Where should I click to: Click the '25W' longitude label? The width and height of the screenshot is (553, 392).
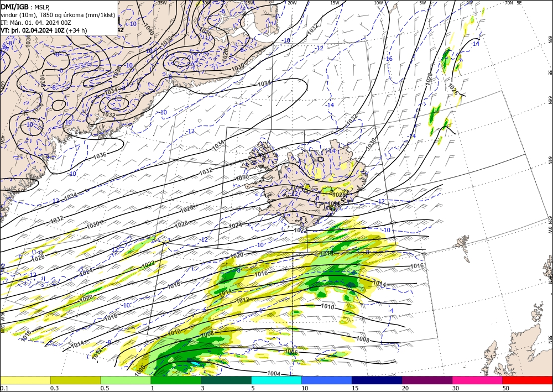[x=249, y=3]
